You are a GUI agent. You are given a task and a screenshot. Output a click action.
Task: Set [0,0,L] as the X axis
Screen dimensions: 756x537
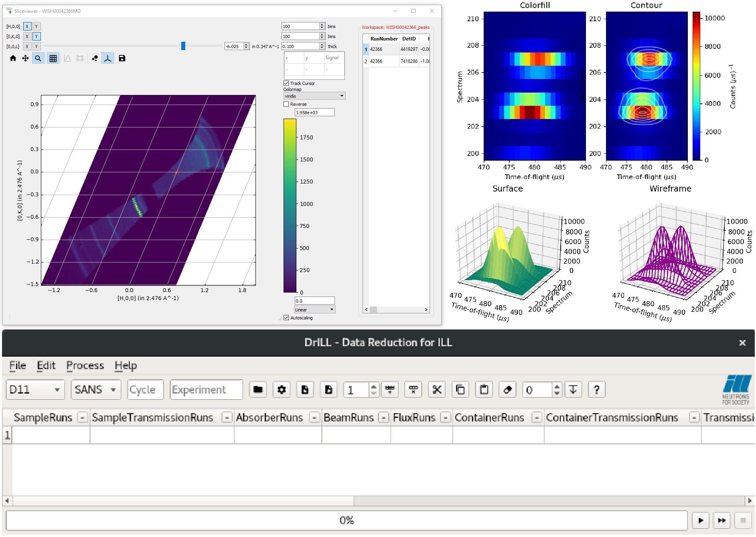(x=27, y=46)
